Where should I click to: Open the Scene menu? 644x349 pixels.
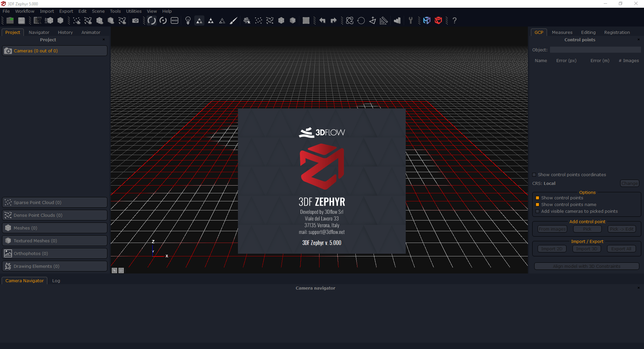pos(98,11)
